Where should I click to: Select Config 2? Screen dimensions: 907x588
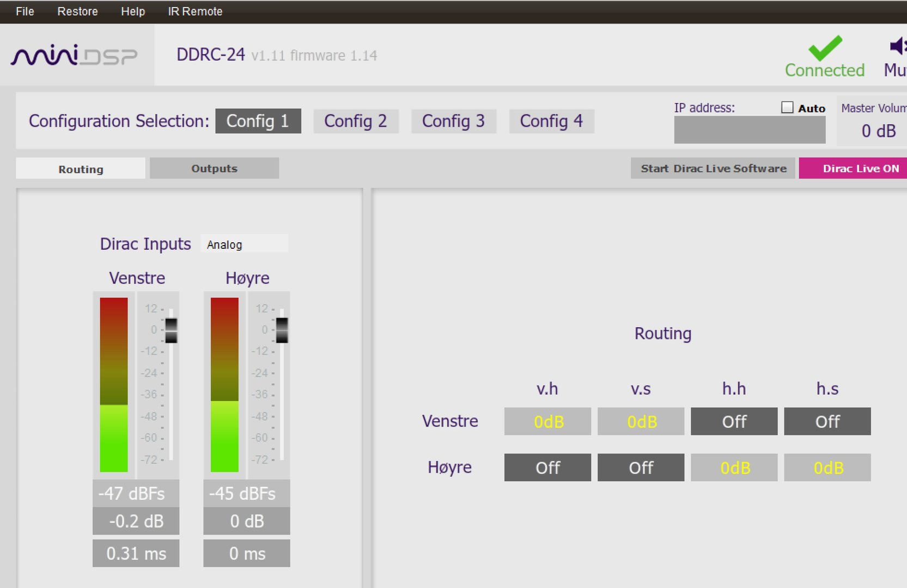(x=356, y=121)
